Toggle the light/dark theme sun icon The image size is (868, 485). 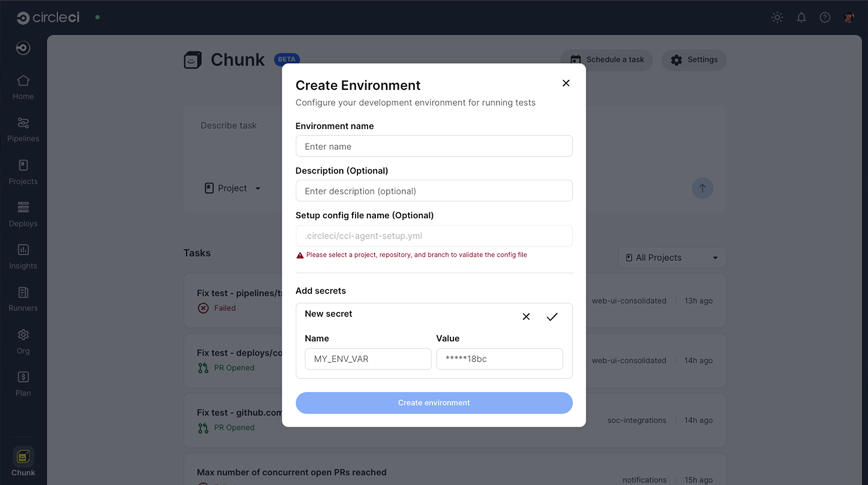point(777,17)
